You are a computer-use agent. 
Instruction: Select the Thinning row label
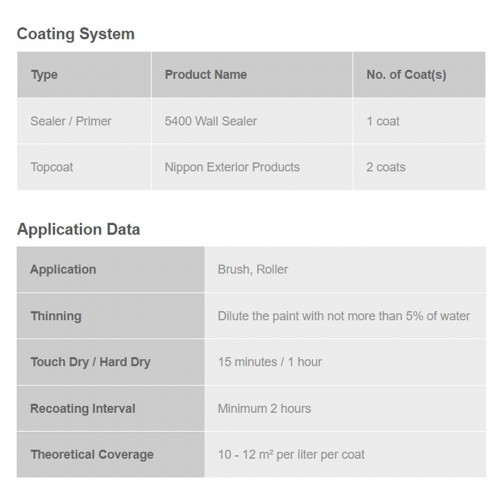110,316
